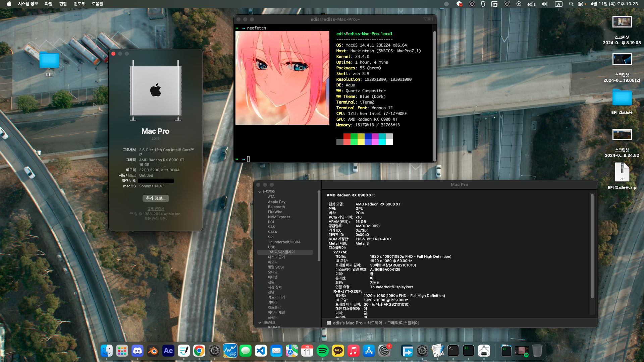This screenshot has width=644, height=362.
Task: Open the Util folder on the desktop
Action: tap(49, 64)
